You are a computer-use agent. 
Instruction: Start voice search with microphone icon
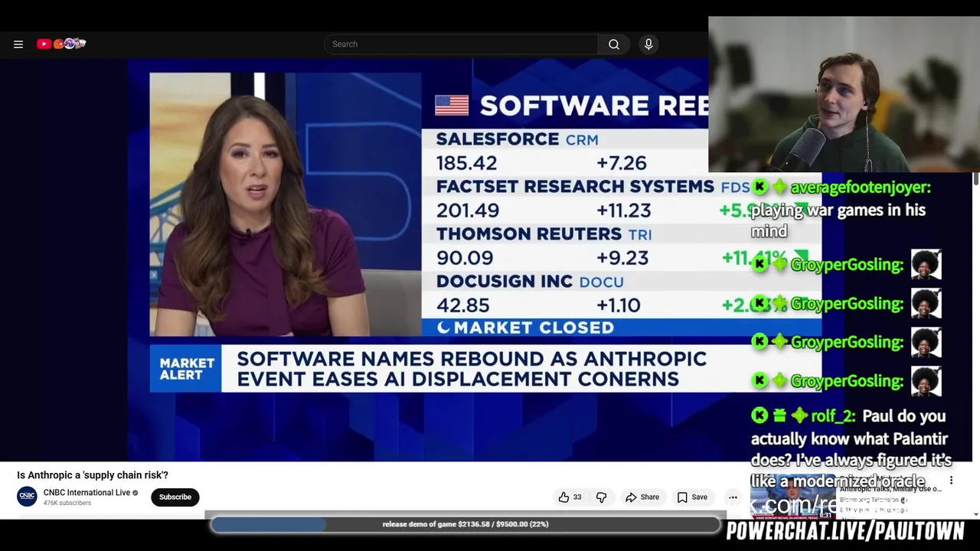[x=648, y=44]
